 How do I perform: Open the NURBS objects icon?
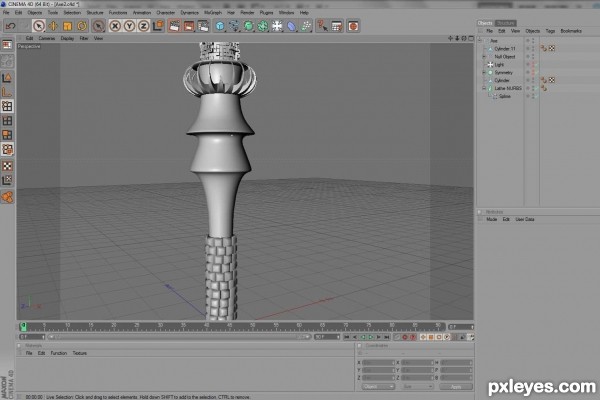click(248, 26)
